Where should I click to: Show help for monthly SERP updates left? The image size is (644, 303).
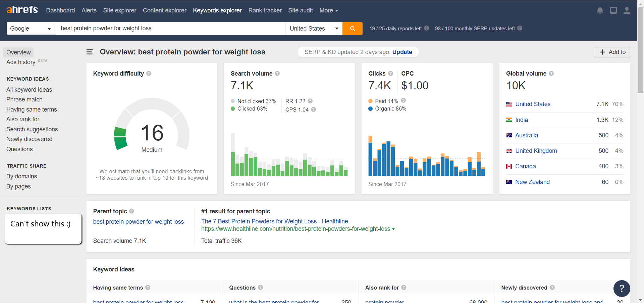(x=520, y=28)
